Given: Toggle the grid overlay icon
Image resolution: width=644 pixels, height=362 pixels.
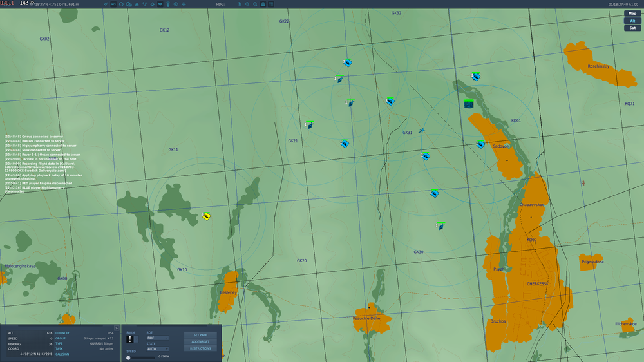Looking at the screenshot, I should pyautogui.click(x=271, y=4).
